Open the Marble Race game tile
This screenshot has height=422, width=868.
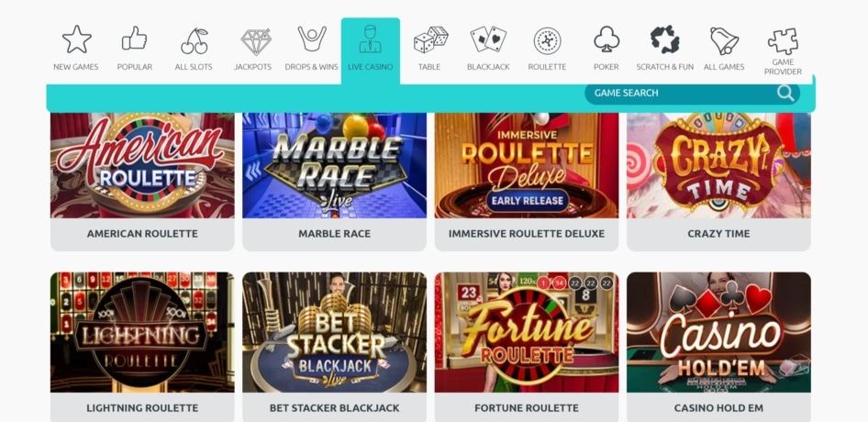click(x=334, y=182)
